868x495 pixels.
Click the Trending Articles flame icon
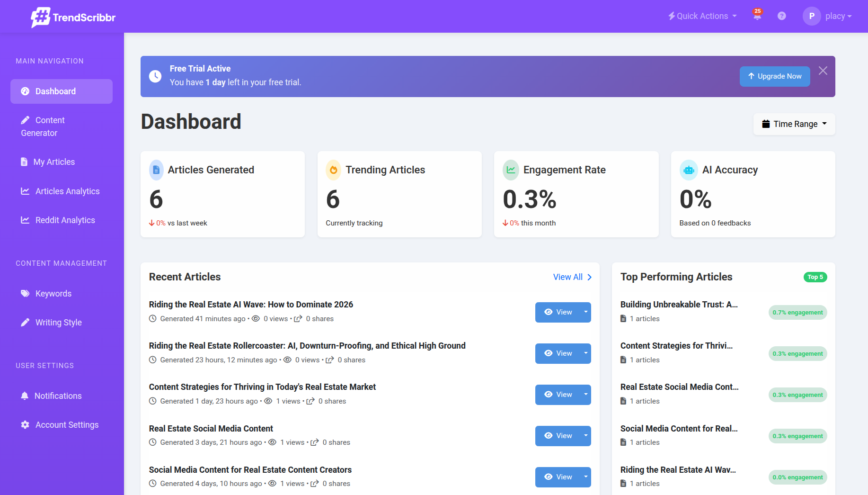click(334, 170)
